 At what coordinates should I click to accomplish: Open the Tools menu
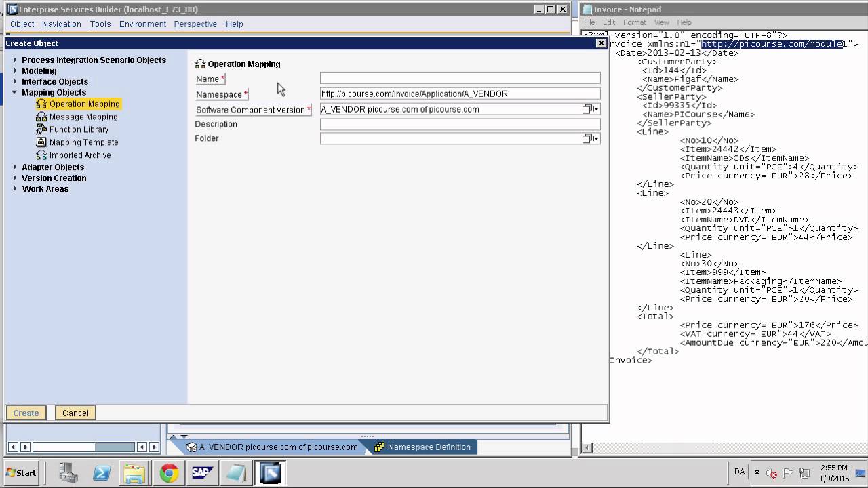[100, 24]
